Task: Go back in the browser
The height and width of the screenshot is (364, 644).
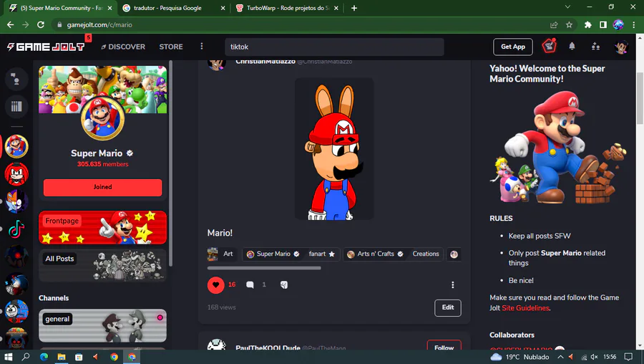Action: [10, 24]
